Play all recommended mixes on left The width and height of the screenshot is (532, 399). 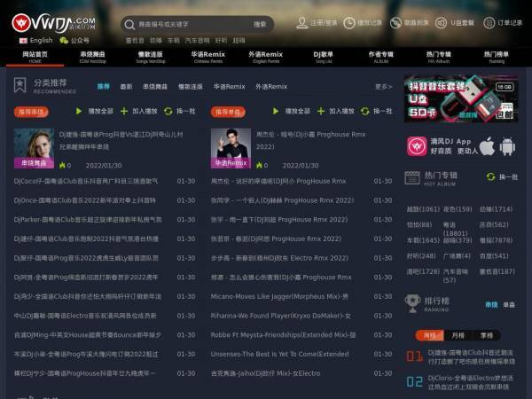tap(94, 111)
